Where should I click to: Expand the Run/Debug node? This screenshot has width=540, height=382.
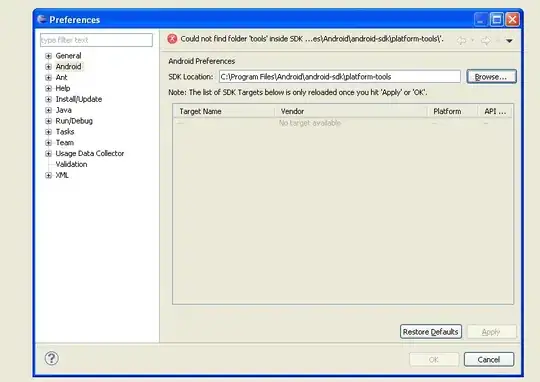click(x=49, y=121)
